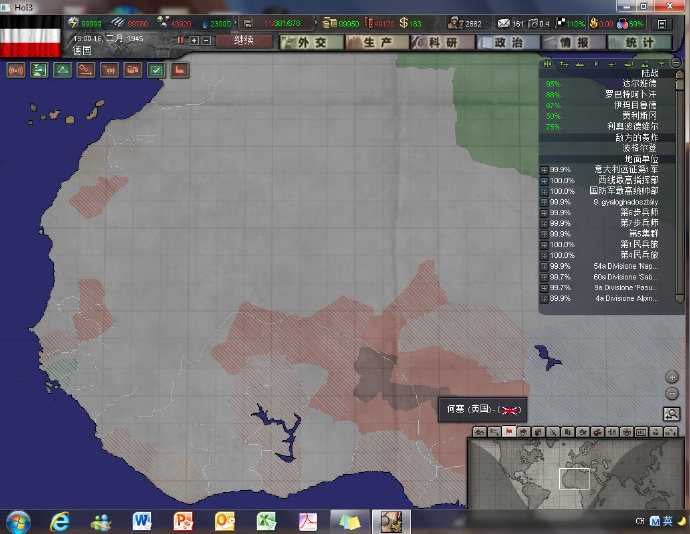This screenshot has height=534, width=690.
Task: Open the 情报 intelligence tab
Action: (x=574, y=42)
